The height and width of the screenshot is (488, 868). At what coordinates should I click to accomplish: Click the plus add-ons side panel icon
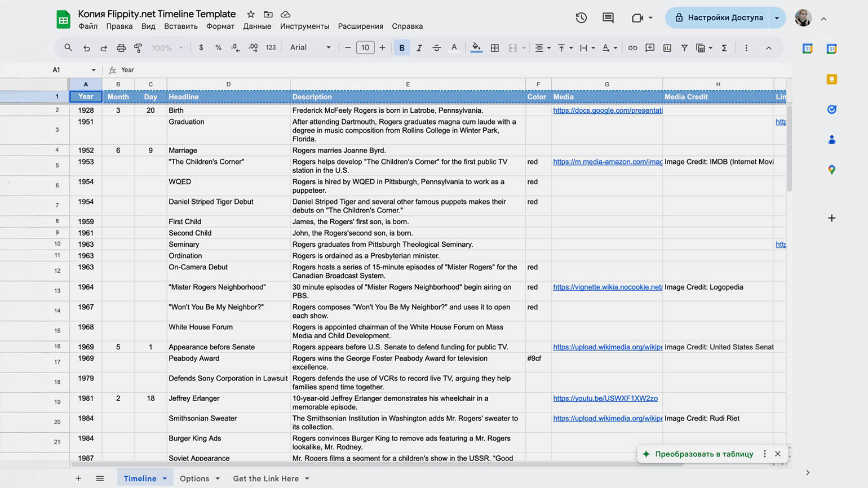tap(832, 218)
